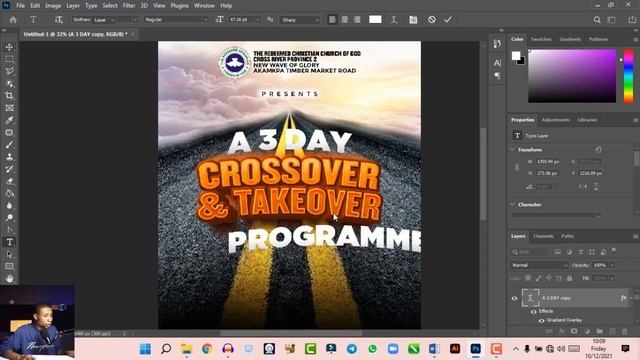640x360 pixels.
Task: Toggle lock all layer attributes
Action: click(570, 278)
